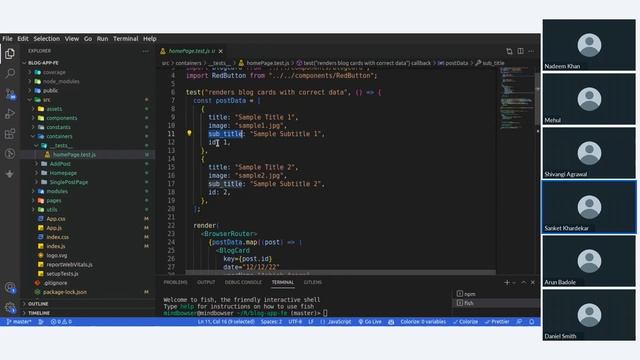Click the UTF-8 encoding indicator
The width and height of the screenshot is (640, 360).
click(295, 322)
